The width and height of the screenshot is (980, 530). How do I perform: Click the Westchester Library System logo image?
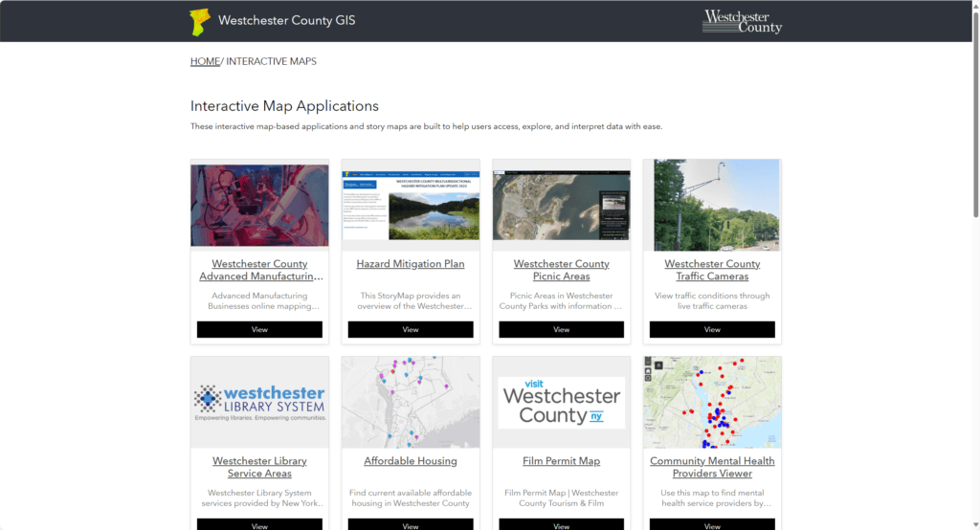259,403
